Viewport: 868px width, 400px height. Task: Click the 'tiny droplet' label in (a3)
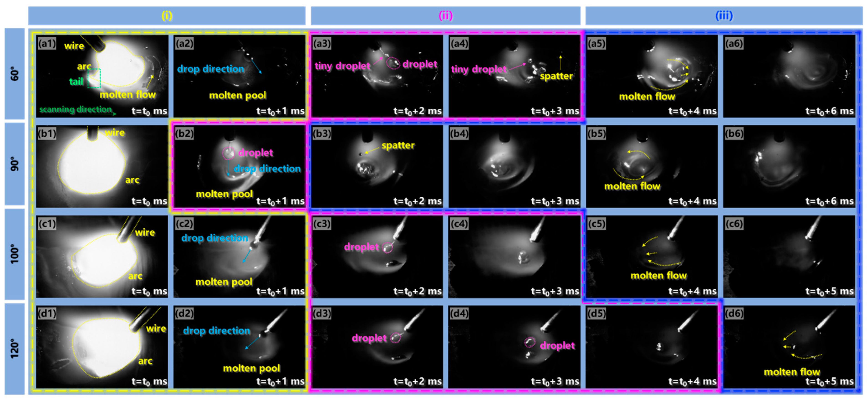pyautogui.click(x=342, y=66)
